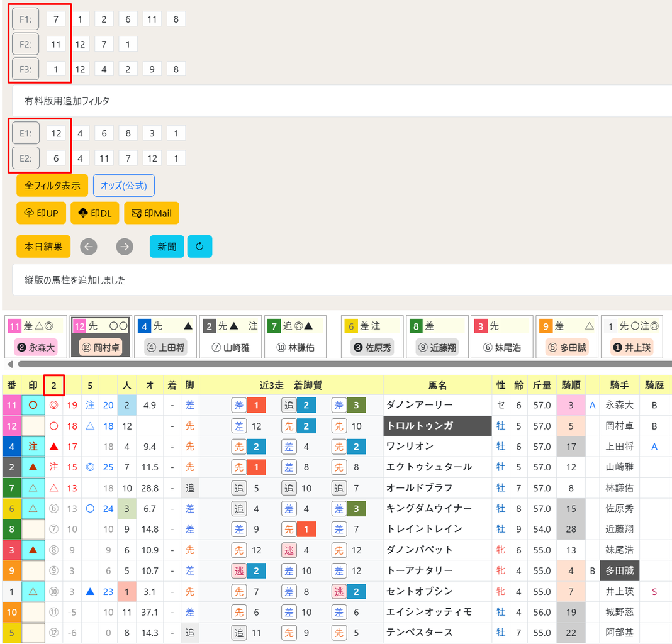Screen dimensions: 672x644
Task: Sort by 馬名 column header
Action: pyautogui.click(x=437, y=385)
